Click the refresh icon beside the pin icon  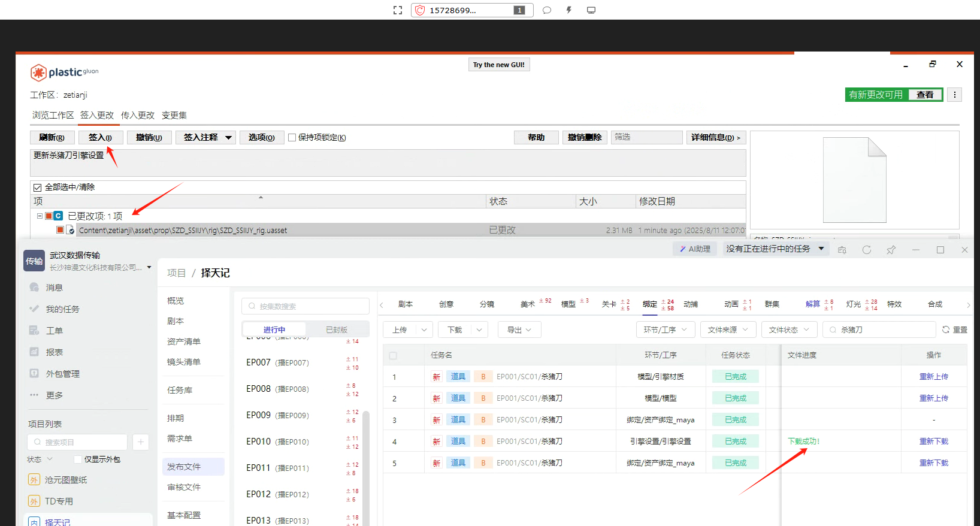click(x=866, y=250)
